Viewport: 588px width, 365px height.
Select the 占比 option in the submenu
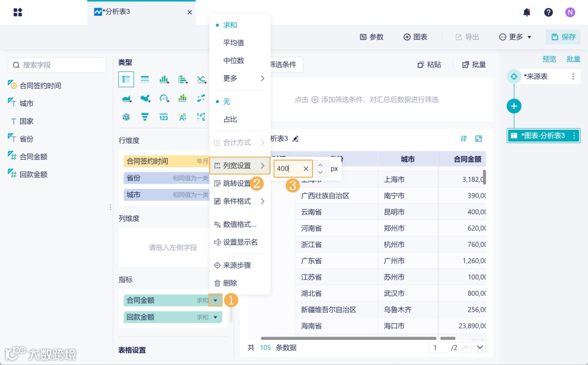231,119
